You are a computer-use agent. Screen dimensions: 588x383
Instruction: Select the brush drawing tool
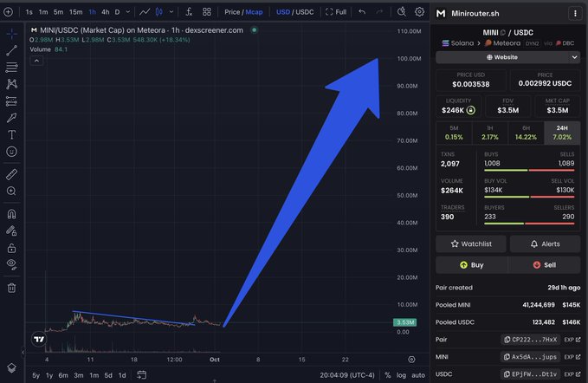click(x=11, y=118)
